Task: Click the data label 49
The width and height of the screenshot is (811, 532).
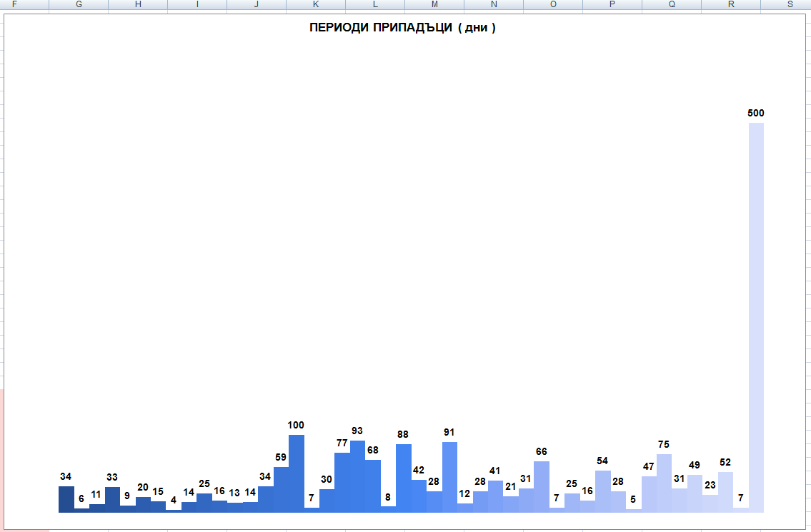Action: [x=694, y=466]
